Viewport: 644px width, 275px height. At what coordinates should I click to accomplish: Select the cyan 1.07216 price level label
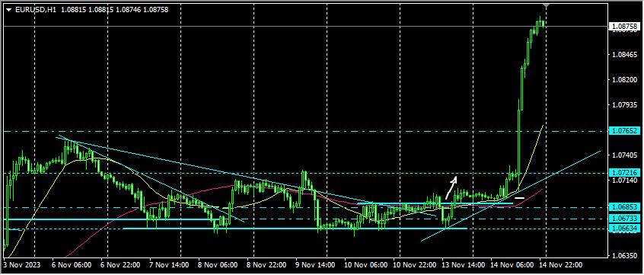[x=625, y=173]
